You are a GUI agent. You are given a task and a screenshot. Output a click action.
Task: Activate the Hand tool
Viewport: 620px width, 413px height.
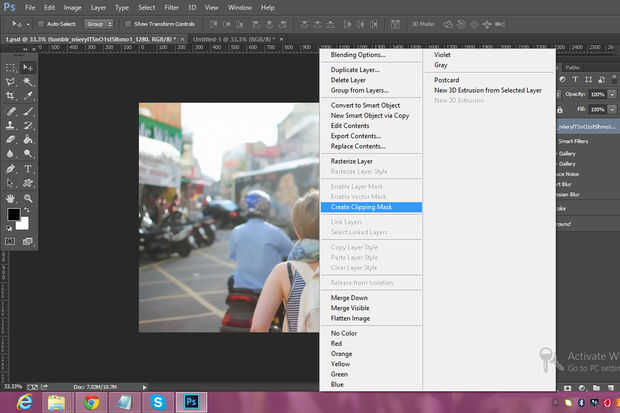(11, 198)
